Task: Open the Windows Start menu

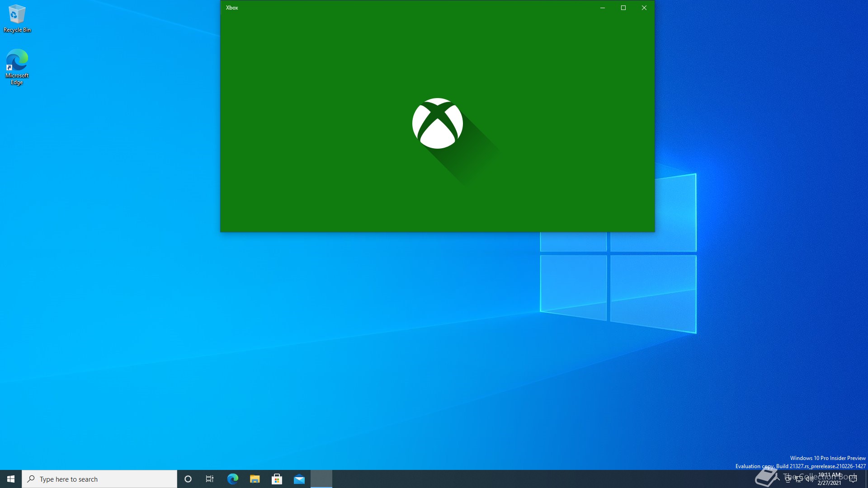Action: (11, 479)
